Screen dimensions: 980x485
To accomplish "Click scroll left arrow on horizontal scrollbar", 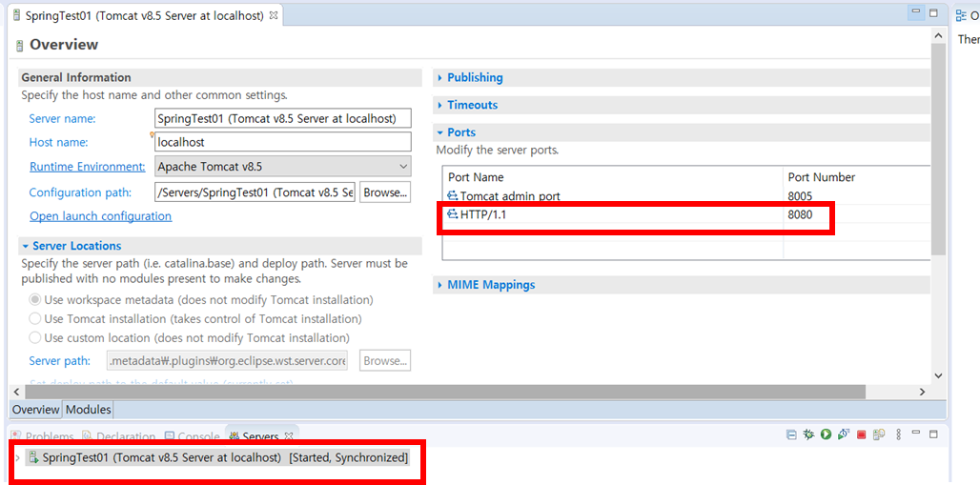I will click(x=16, y=392).
